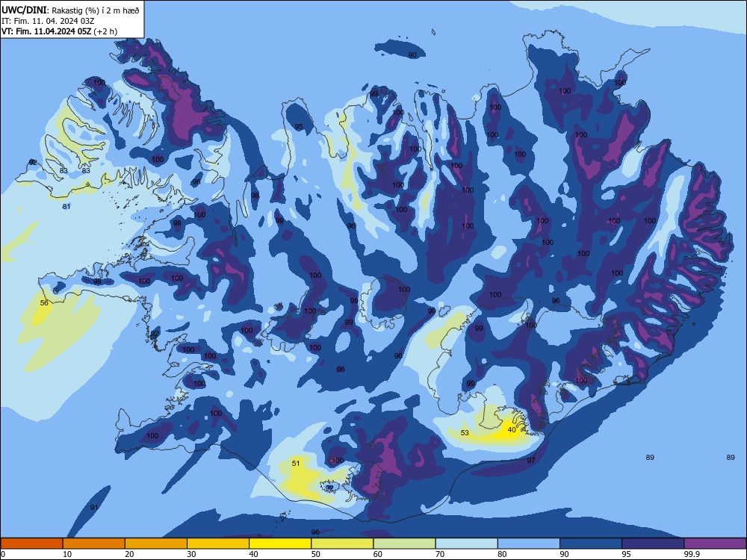The image size is (747, 560).
Task: Select the 20–30 light orange legend swatch
Action: [156, 544]
